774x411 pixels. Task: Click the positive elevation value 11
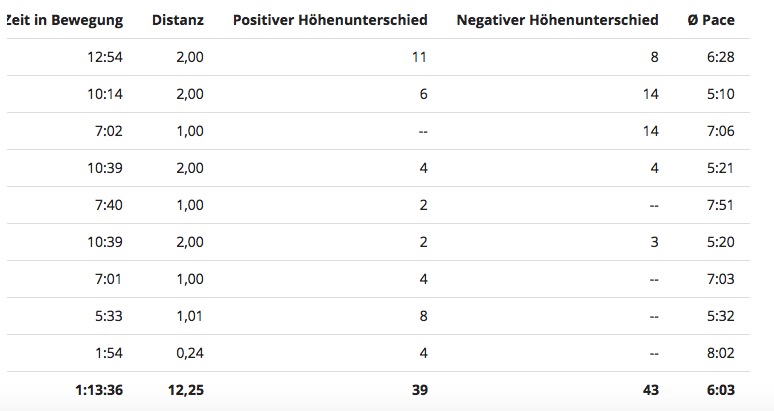[419, 57]
